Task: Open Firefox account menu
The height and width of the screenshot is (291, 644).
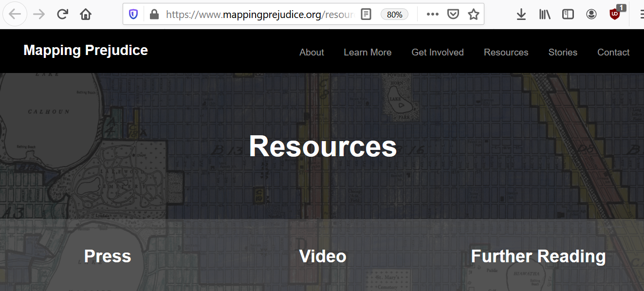Action: [591, 14]
